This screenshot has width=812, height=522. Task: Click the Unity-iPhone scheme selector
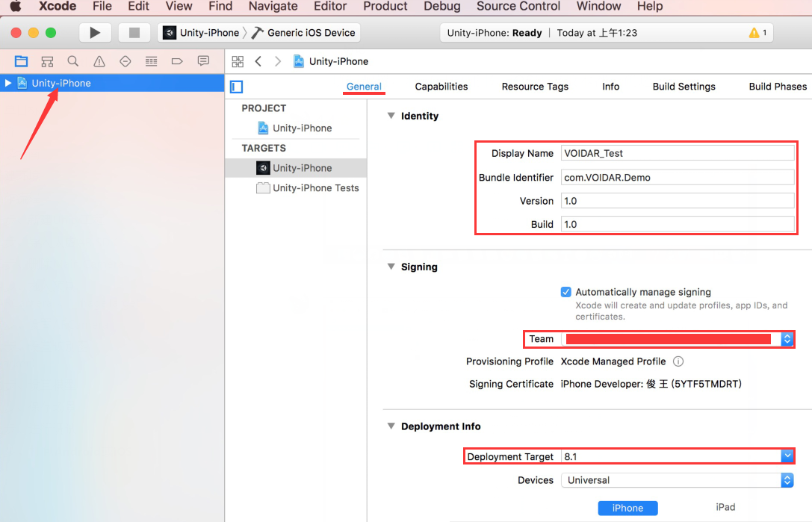click(x=202, y=33)
